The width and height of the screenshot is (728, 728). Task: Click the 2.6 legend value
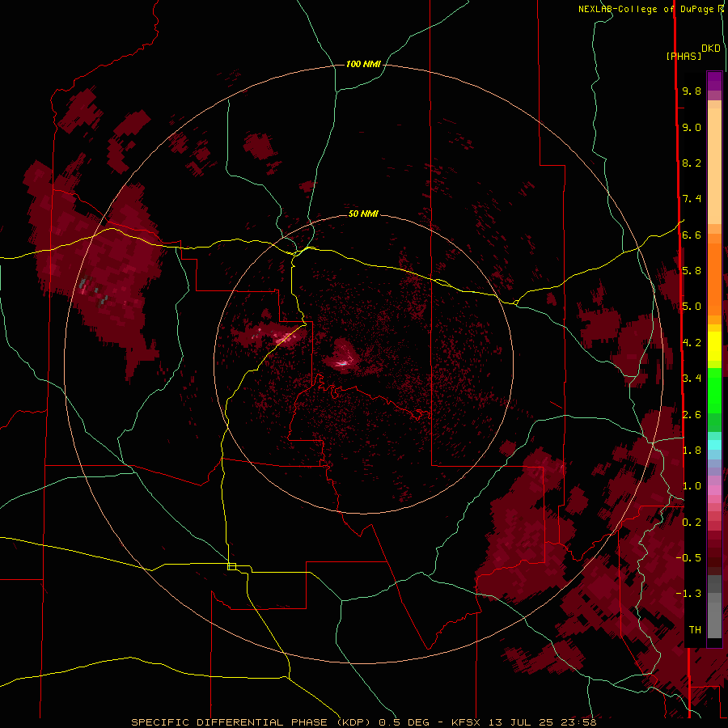(692, 414)
